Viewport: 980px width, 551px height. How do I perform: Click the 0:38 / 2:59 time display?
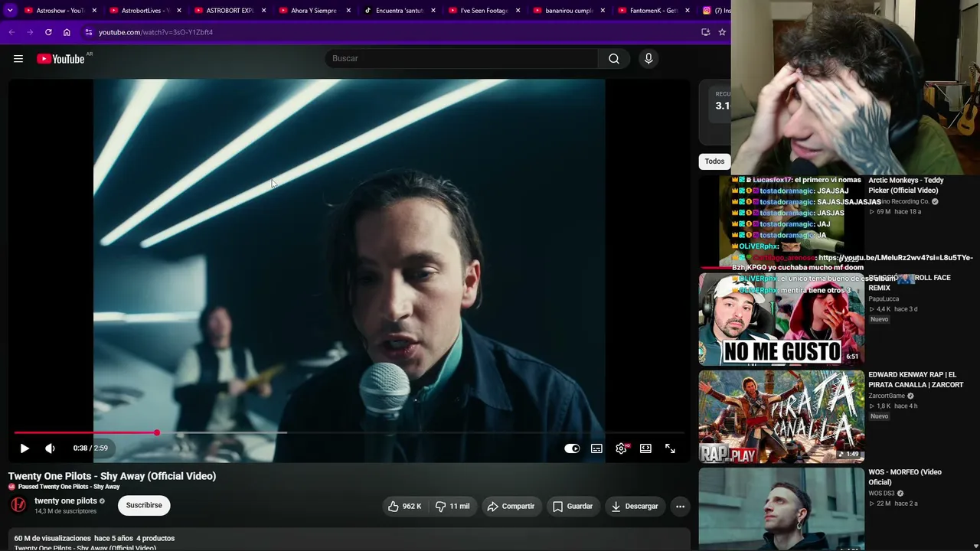click(90, 448)
